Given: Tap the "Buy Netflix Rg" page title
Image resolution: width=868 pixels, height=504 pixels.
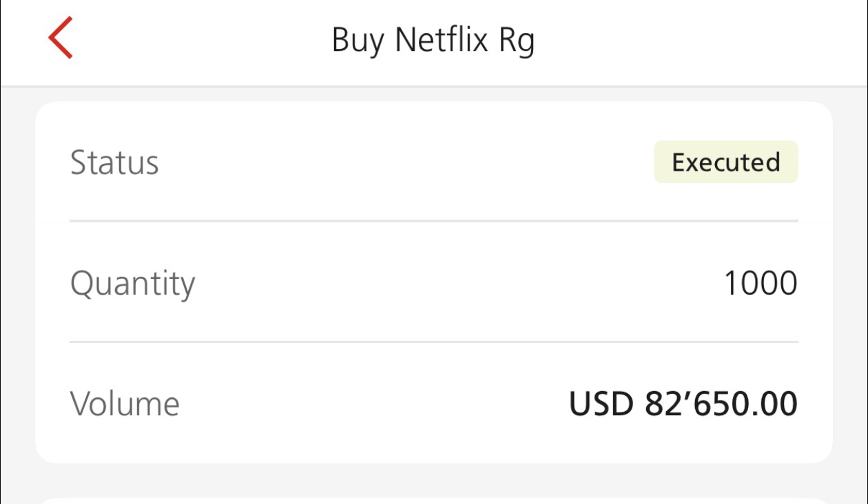Looking at the screenshot, I should [x=433, y=40].
